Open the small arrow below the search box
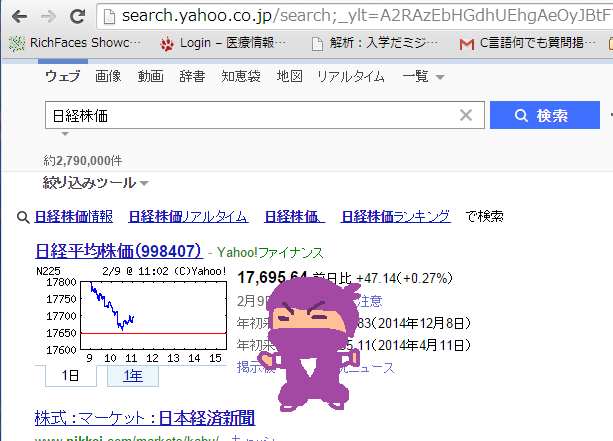The image size is (613, 441). [x=65, y=134]
